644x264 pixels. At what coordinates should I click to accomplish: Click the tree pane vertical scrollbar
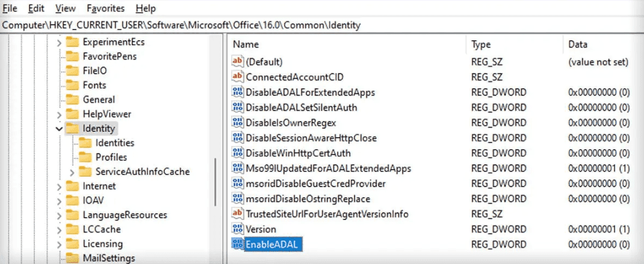point(215,180)
